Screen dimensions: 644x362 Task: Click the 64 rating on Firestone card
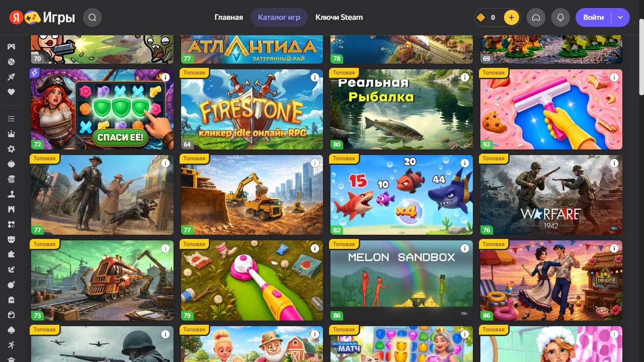coord(187,144)
